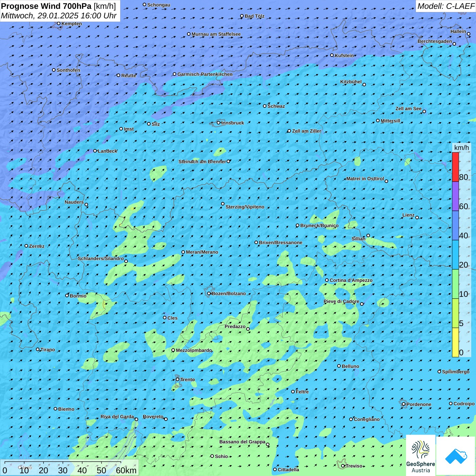Image resolution: width=476 pixels, height=476 pixels.
Task: Click the 'Sillian' label
Action: 358,239
